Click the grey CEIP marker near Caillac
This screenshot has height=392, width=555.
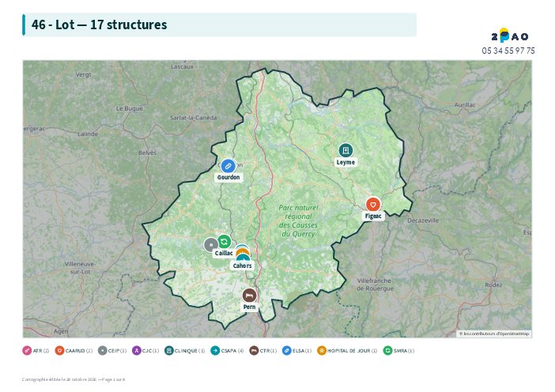pyautogui.click(x=210, y=245)
